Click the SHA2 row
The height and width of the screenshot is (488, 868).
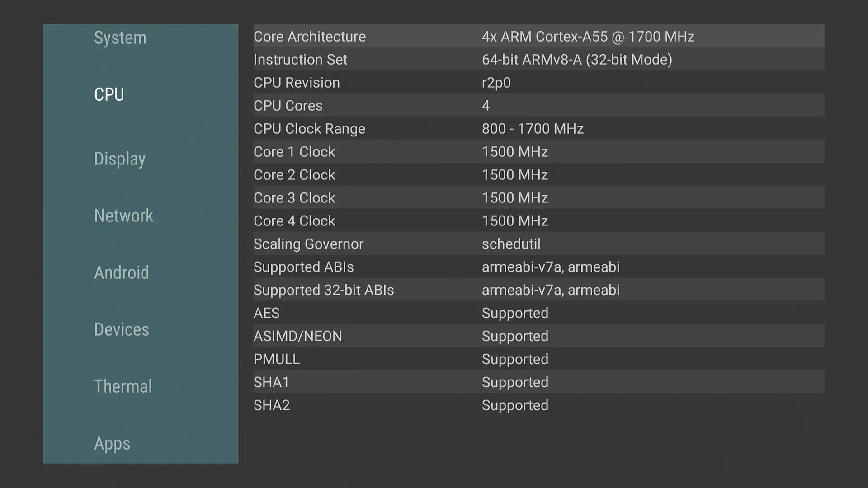538,405
